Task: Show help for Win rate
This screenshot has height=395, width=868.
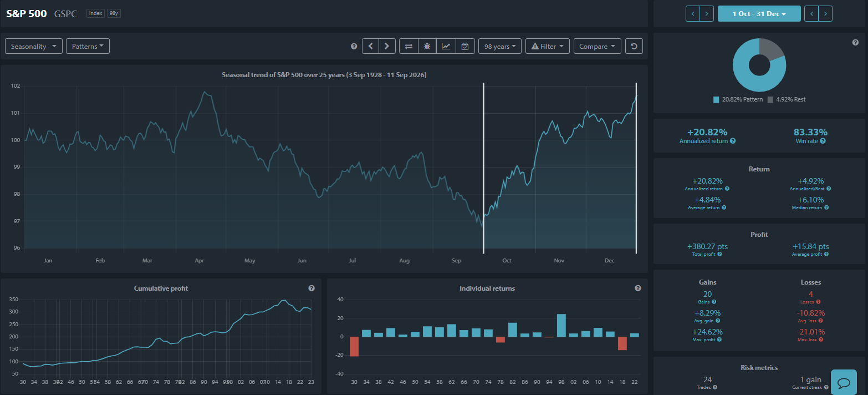Action: tap(823, 141)
